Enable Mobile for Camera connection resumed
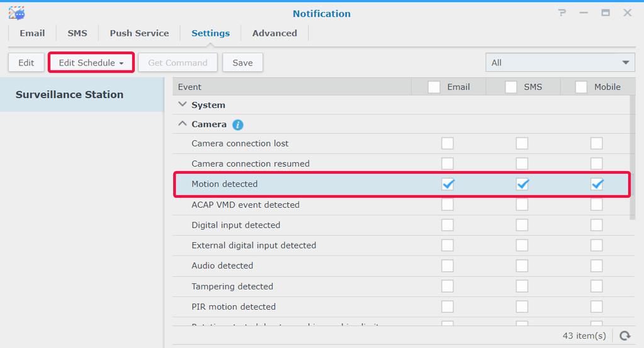Screen dimensions: 644x348 pos(596,164)
